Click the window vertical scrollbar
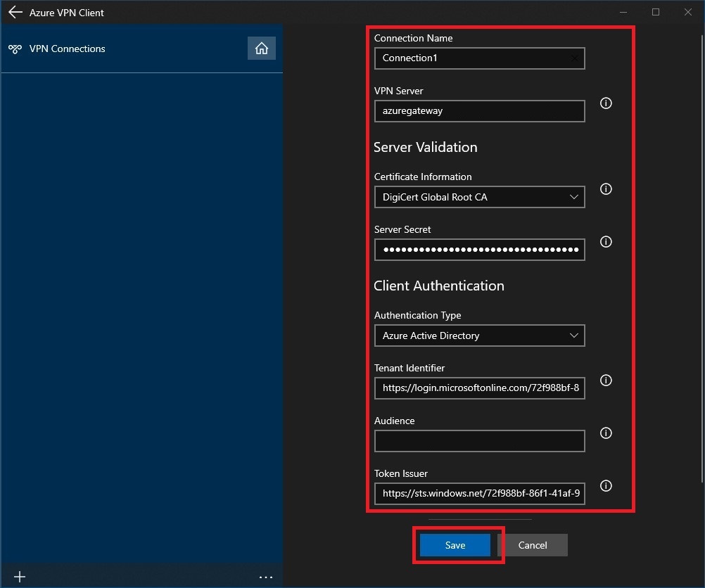 click(703, 259)
